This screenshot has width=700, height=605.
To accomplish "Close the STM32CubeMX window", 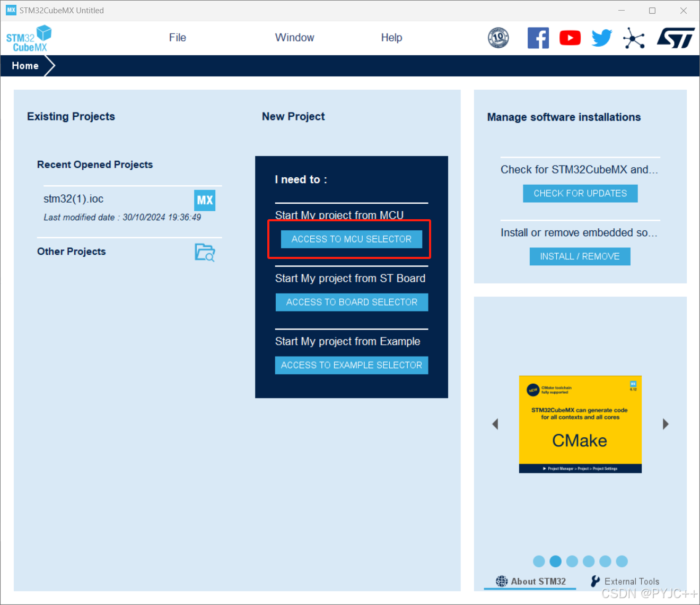I will tap(684, 10).
